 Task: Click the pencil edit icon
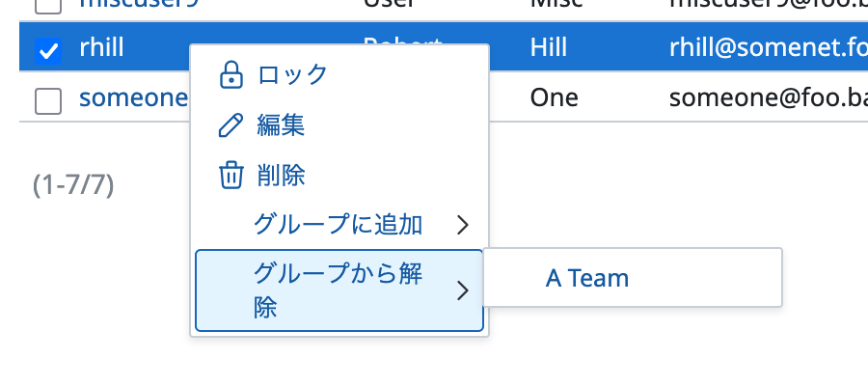(x=231, y=125)
